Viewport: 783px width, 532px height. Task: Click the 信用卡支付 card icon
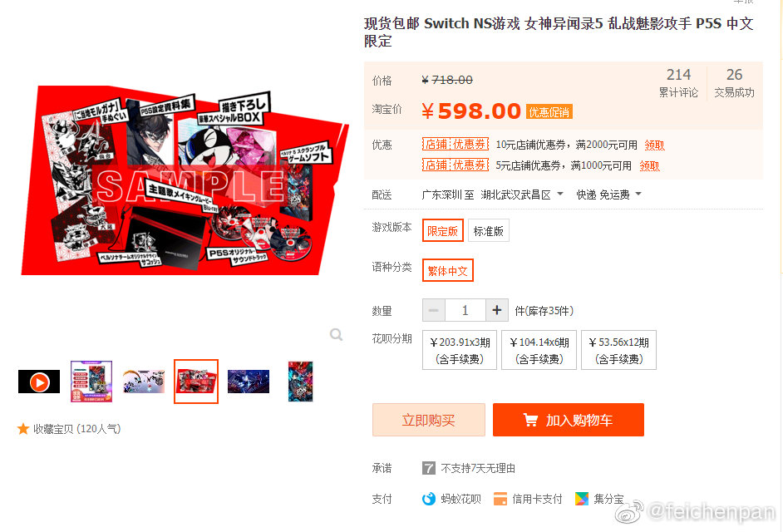(x=500, y=499)
